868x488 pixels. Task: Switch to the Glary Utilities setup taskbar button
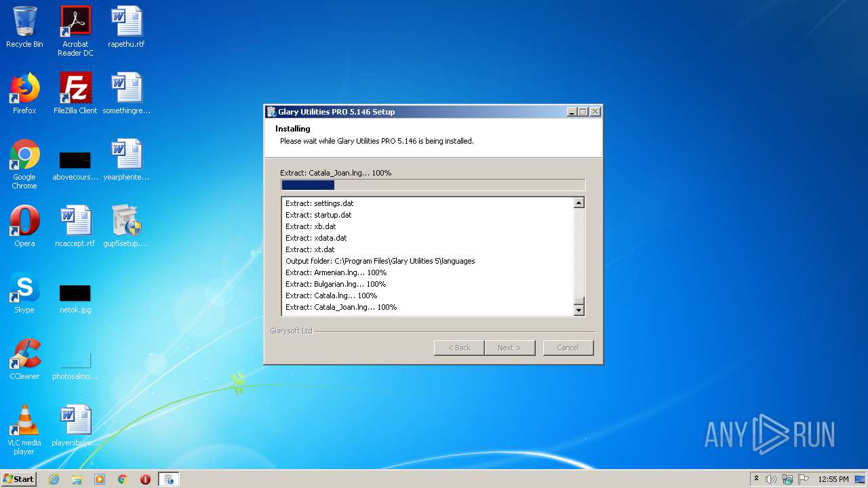click(x=169, y=479)
